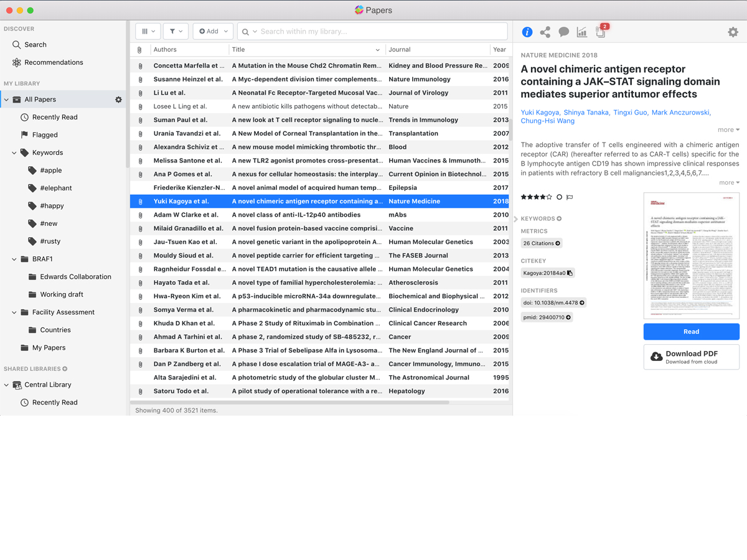This screenshot has height=560, width=747.
Task: Click the search within my library field
Action: pyautogui.click(x=380, y=31)
